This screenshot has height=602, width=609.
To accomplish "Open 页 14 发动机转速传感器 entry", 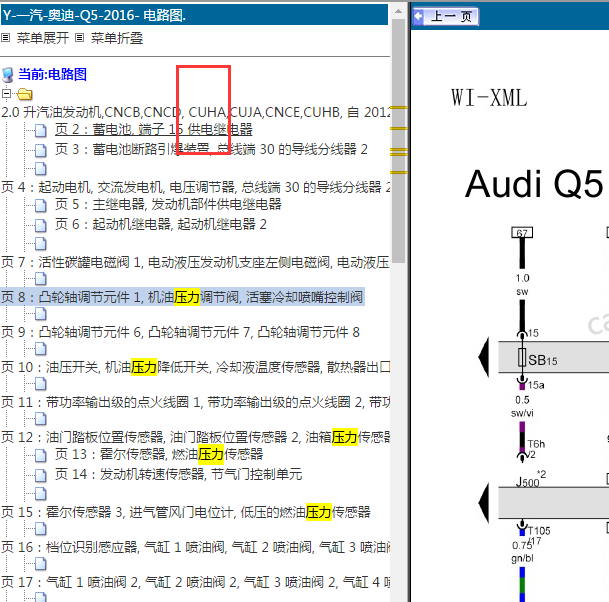I will (178, 474).
